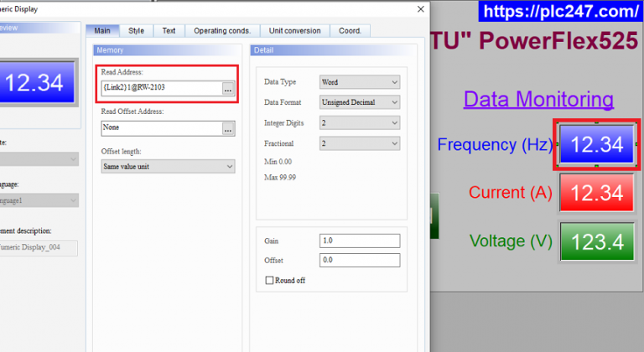
Task: Select the Current numeric display 12.34
Action: point(597,193)
